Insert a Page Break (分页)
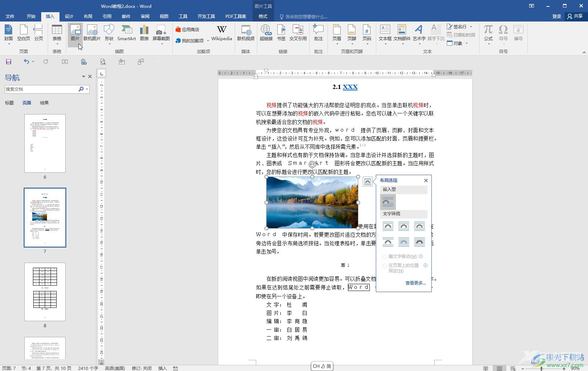This screenshot has height=371, width=588. click(x=38, y=33)
